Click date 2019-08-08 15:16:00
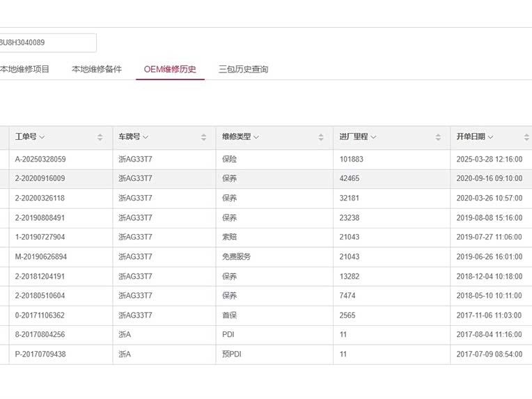The width and height of the screenshot is (532, 399). coord(490,218)
